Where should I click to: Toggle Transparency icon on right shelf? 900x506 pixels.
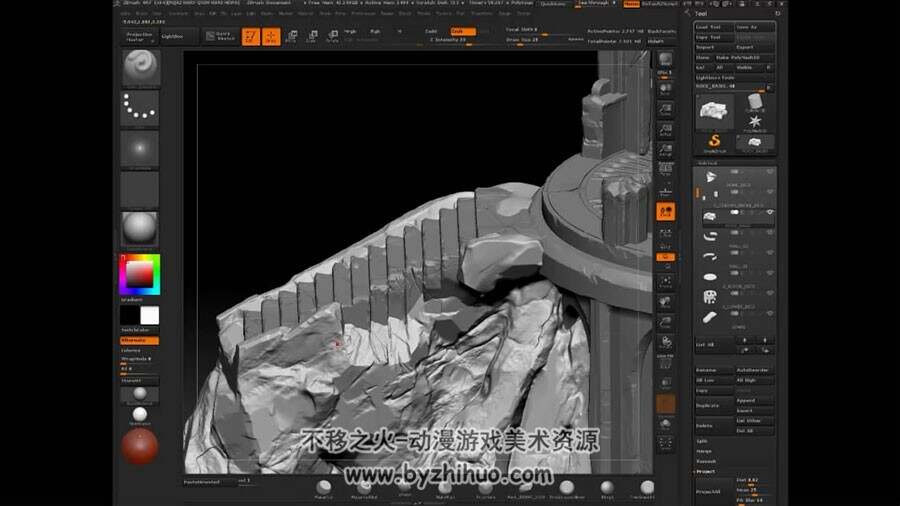tap(665, 383)
